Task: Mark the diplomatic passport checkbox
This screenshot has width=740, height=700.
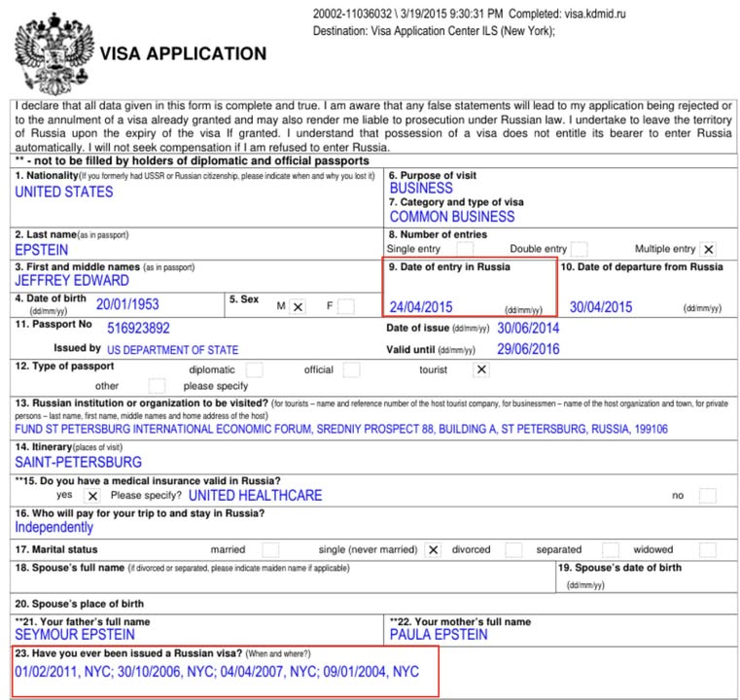Action: [255, 370]
